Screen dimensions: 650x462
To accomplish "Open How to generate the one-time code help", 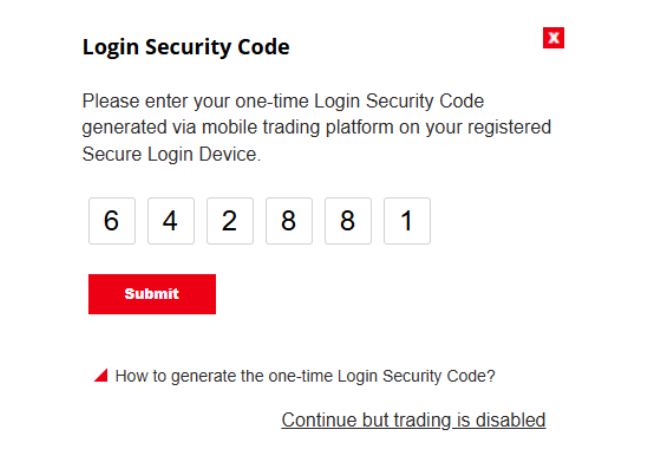I will (305, 376).
